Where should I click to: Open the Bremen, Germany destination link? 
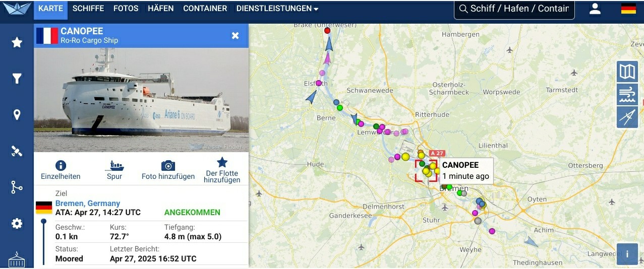click(x=88, y=204)
